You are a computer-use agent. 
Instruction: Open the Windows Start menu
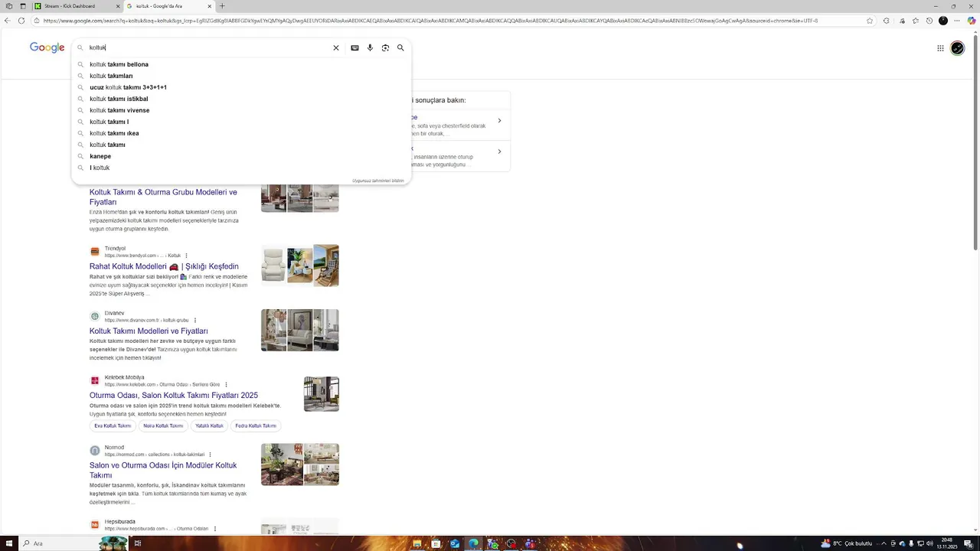(x=9, y=543)
